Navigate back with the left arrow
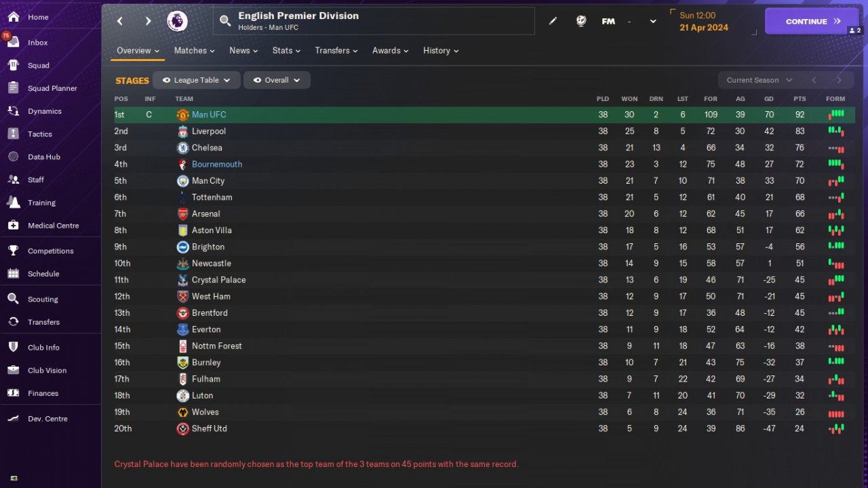Viewport: 868px width, 488px height. click(x=120, y=21)
